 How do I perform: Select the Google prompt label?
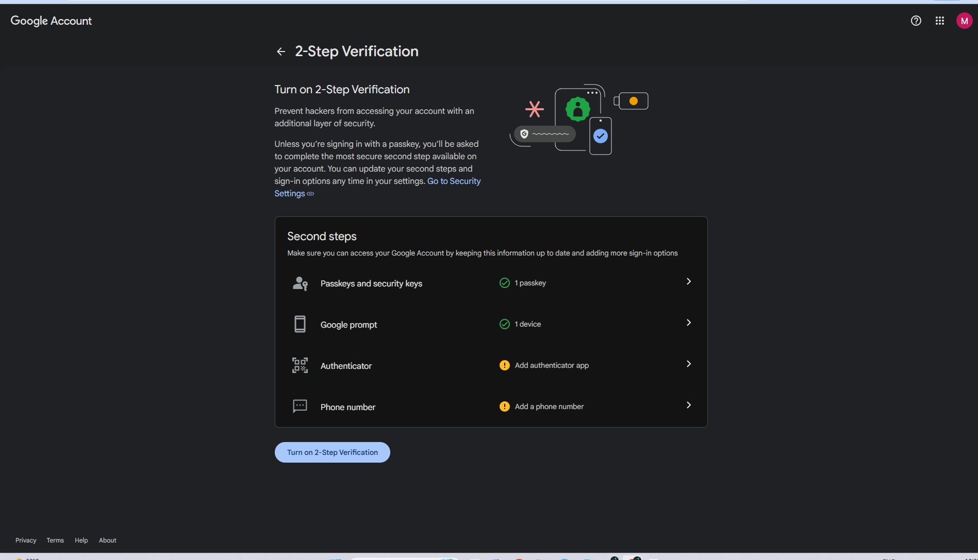coord(349,325)
